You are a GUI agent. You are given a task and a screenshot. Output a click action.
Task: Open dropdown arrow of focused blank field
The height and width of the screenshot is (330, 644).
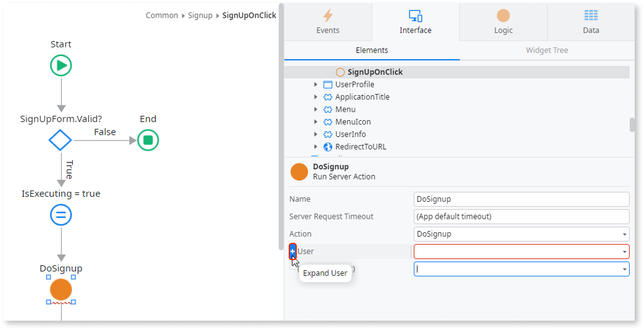point(624,269)
